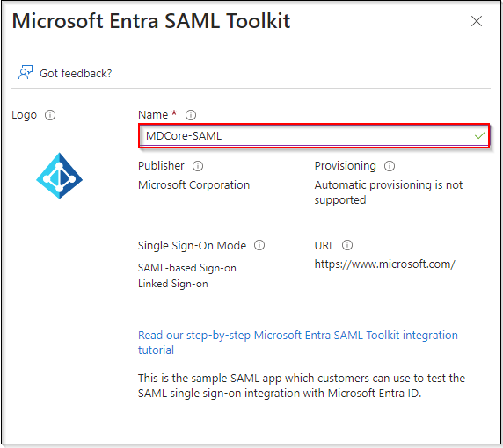Click the SAML-based Sign-on mode text
Image resolution: width=503 pixels, height=448 pixels.
click(x=187, y=268)
